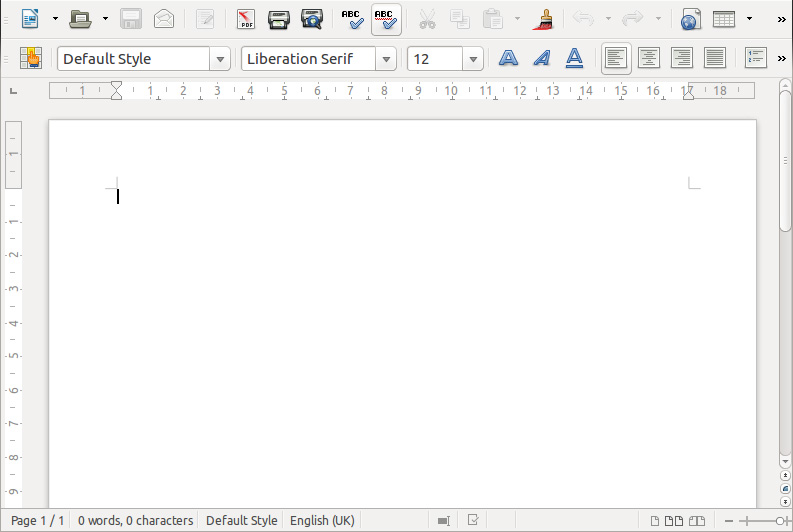Click the tab stop type selector on the ruler
This screenshot has height=532, width=793.
click(14, 91)
